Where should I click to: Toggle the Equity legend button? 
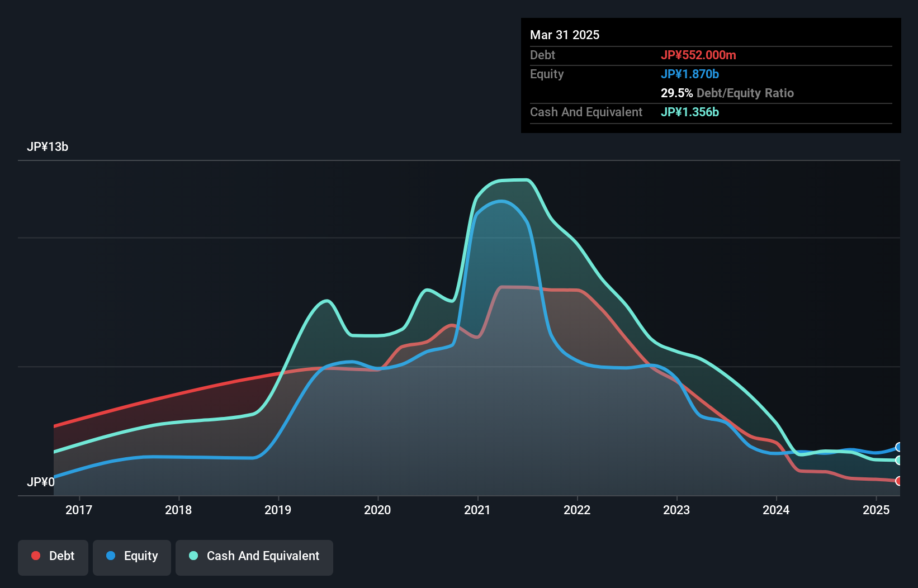tap(132, 557)
